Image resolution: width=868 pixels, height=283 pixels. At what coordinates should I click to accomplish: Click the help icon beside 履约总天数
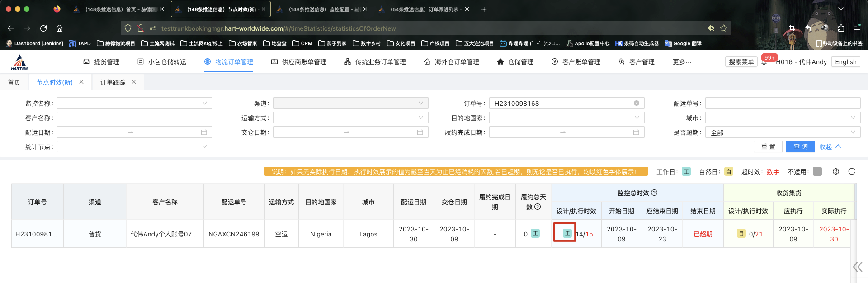pos(538,207)
